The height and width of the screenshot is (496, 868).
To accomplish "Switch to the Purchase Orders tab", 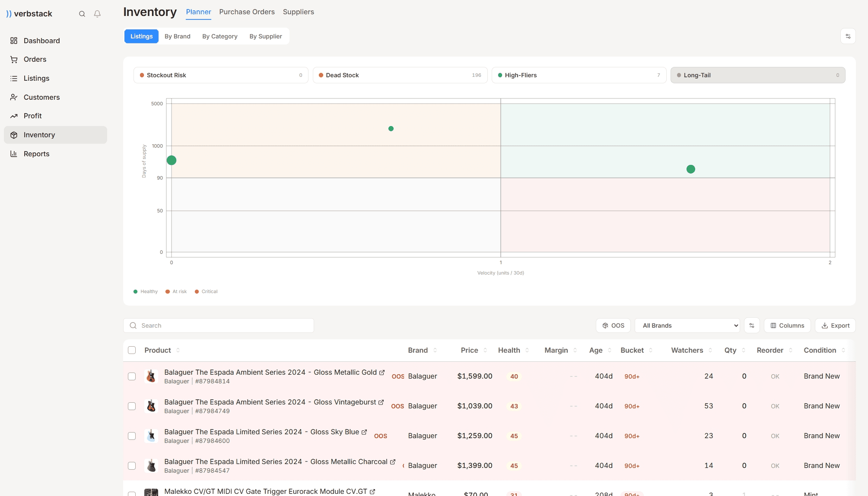I will [x=247, y=12].
